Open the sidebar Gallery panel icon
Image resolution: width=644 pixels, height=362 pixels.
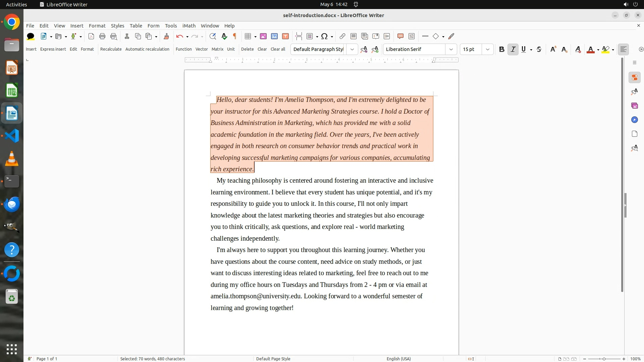pyautogui.click(x=634, y=106)
